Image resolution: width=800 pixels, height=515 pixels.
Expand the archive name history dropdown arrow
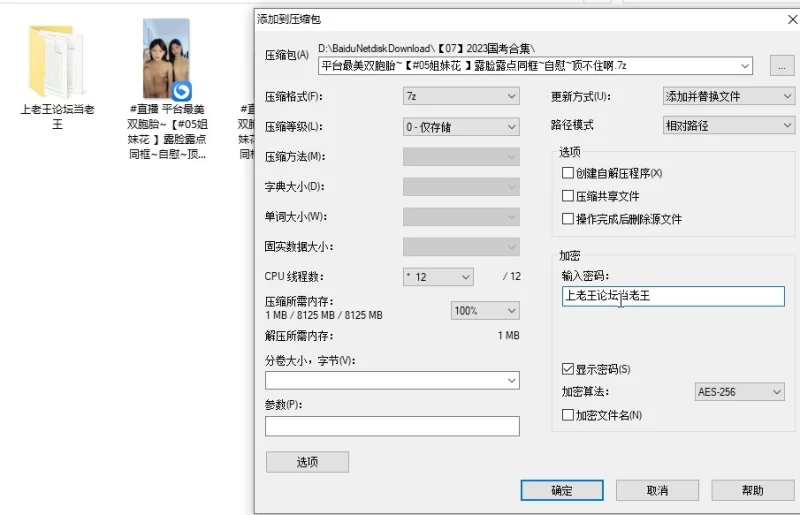coord(745,66)
